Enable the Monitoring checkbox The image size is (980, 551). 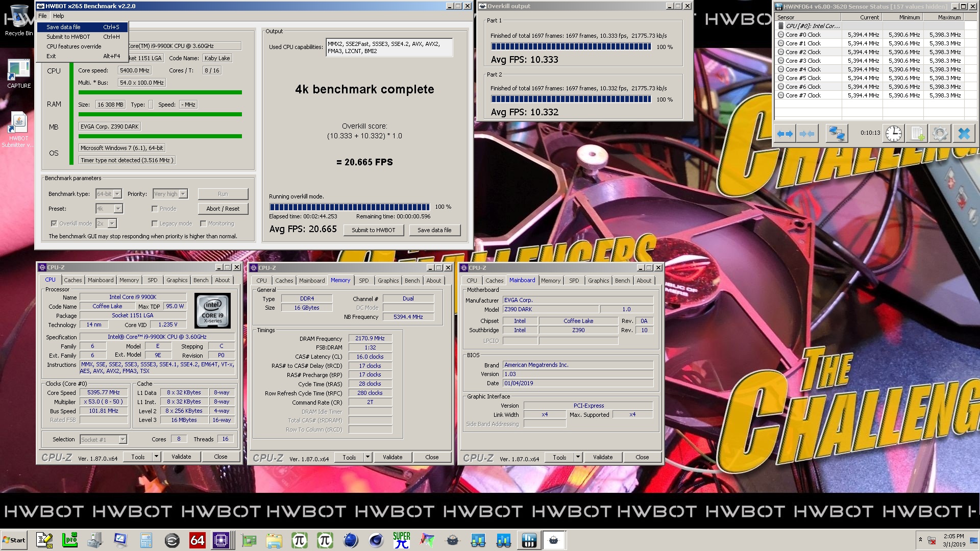(x=203, y=223)
